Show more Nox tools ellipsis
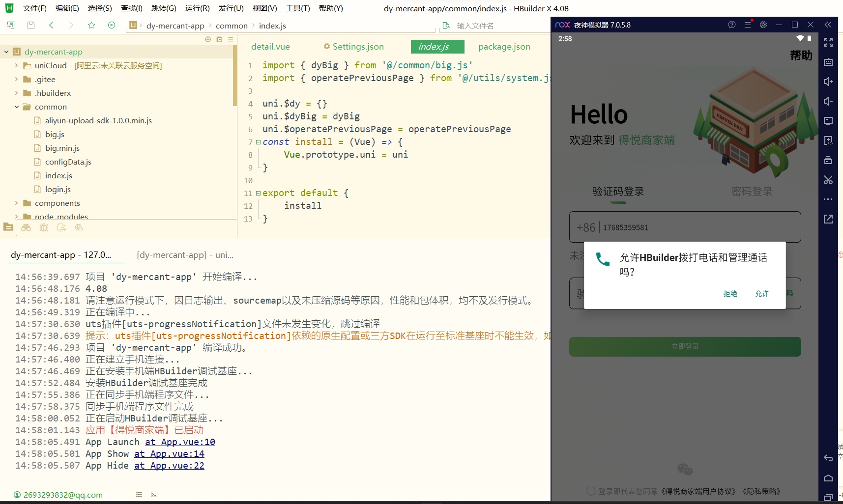The width and height of the screenshot is (843, 504). pos(828,199)
